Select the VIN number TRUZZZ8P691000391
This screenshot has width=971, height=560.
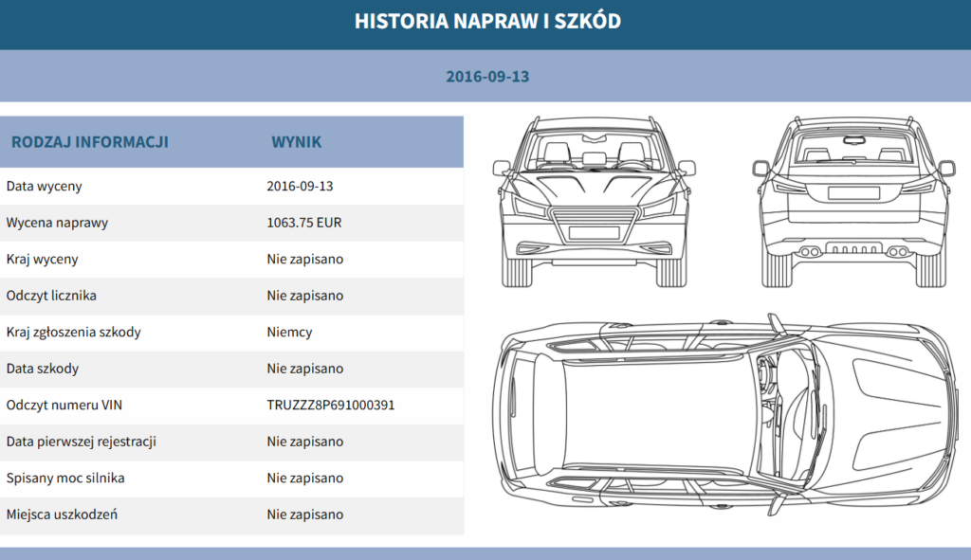click(x=331, y=406)
